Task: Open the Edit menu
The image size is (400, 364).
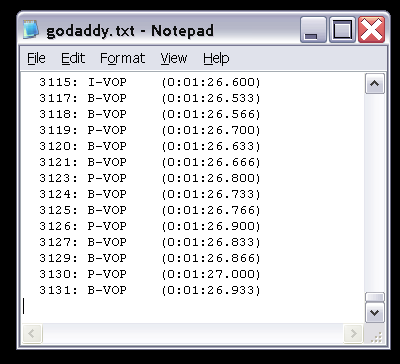Action: tap(73, 59)
